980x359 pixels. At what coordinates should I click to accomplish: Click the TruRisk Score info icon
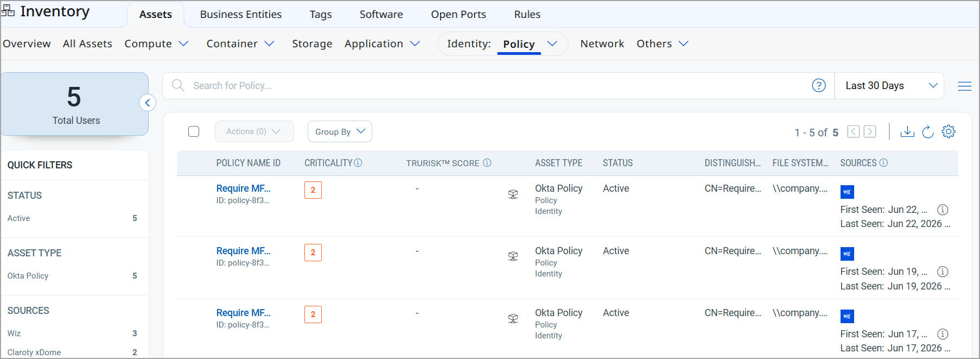[487, 163]
